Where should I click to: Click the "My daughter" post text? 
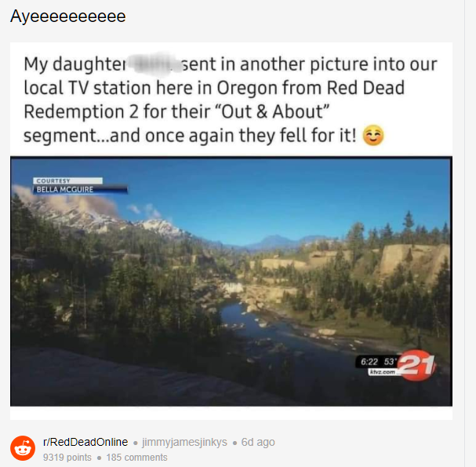pyautogui.click(x=74, y=64)
